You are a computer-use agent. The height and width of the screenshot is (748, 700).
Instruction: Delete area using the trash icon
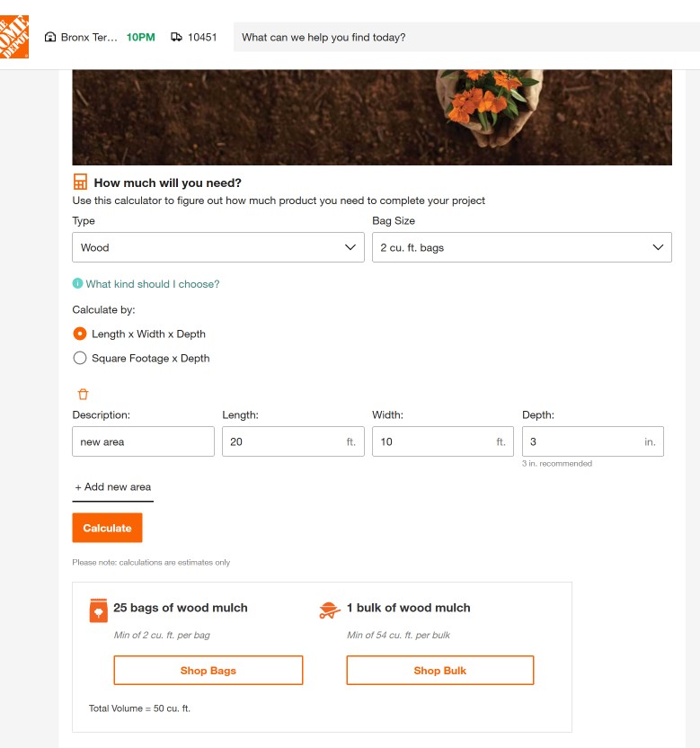point(83,394)
